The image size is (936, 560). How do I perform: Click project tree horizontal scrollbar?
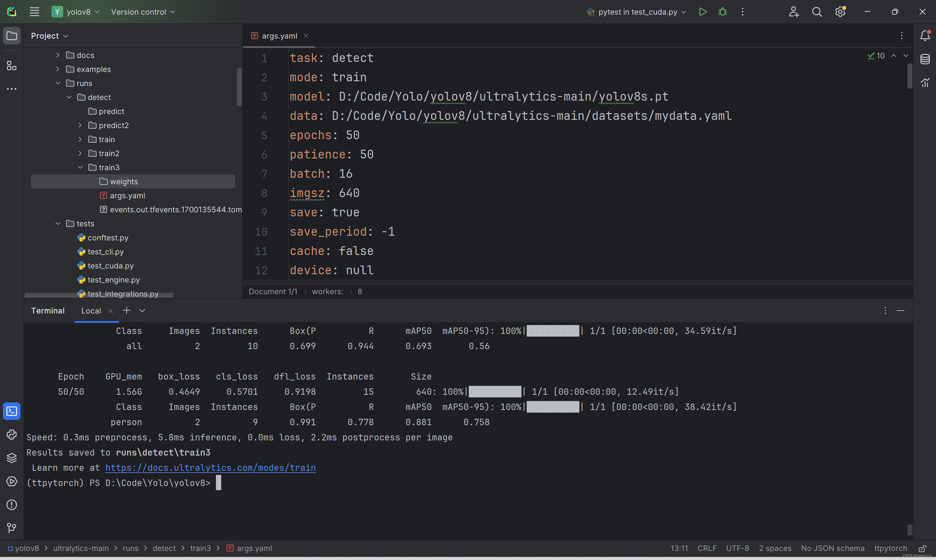(99, 295)
